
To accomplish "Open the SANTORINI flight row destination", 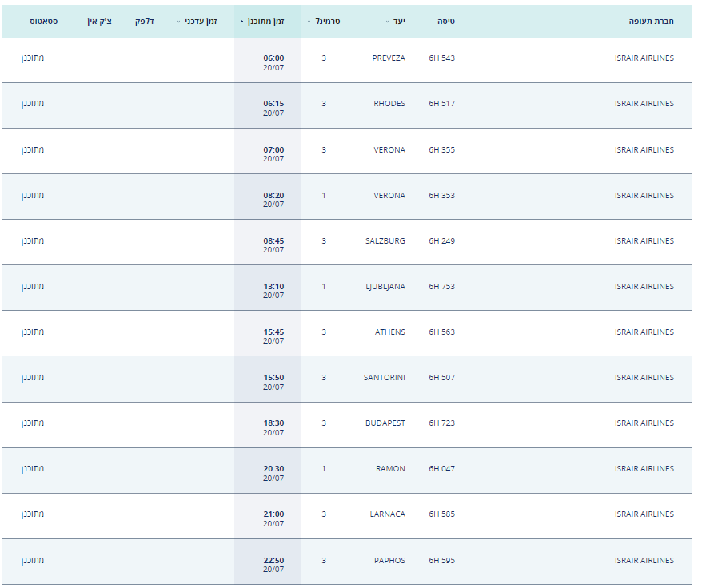I will pos(385,378).
